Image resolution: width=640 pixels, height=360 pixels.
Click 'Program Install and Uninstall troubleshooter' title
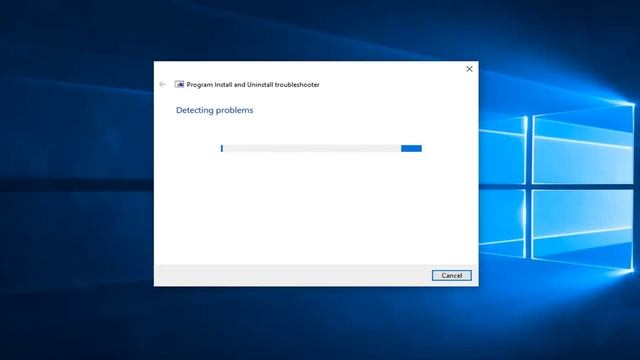(x=253, y=84)
